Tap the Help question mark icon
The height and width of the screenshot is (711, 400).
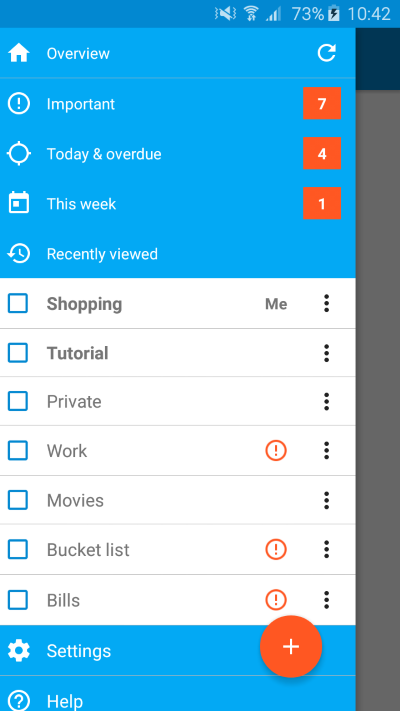(x=19, y=700)
